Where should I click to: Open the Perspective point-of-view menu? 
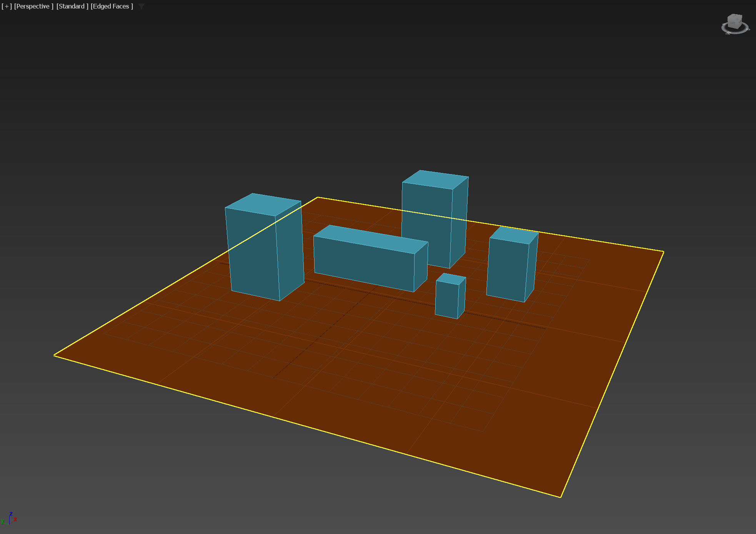point(33,7)
